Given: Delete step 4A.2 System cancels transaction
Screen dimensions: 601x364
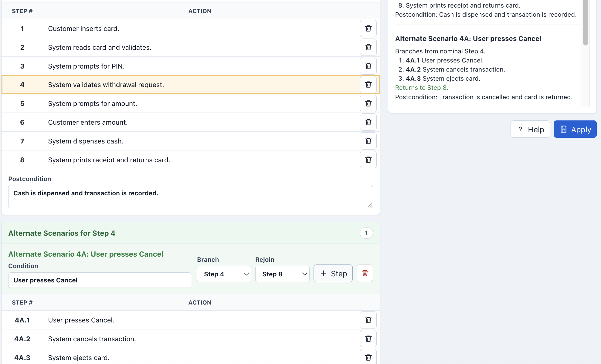Looking at the screenshot, I should point(368,339).
